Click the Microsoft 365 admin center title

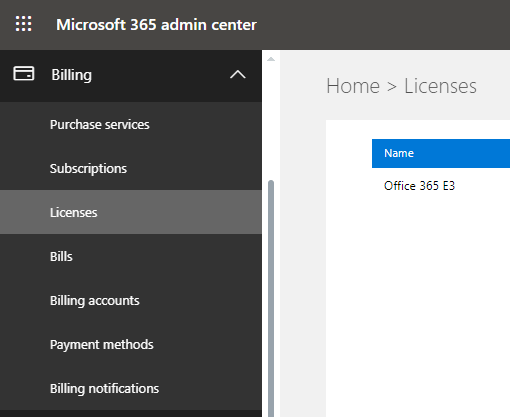click(x=156, y=25)
